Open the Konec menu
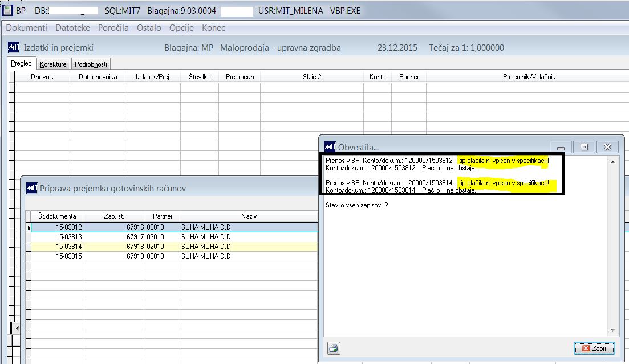Screen dimensions: 629x364 pos(213,28)
